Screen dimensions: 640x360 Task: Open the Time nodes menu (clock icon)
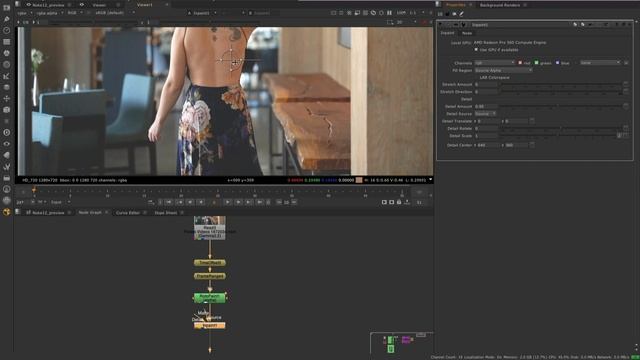coord(7,30)
